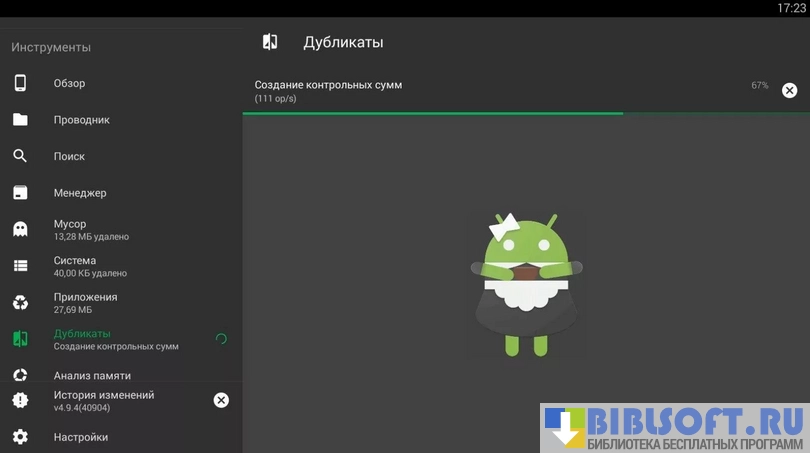
Task: Click the Приложения recycle icon
Action: [20, 303]
